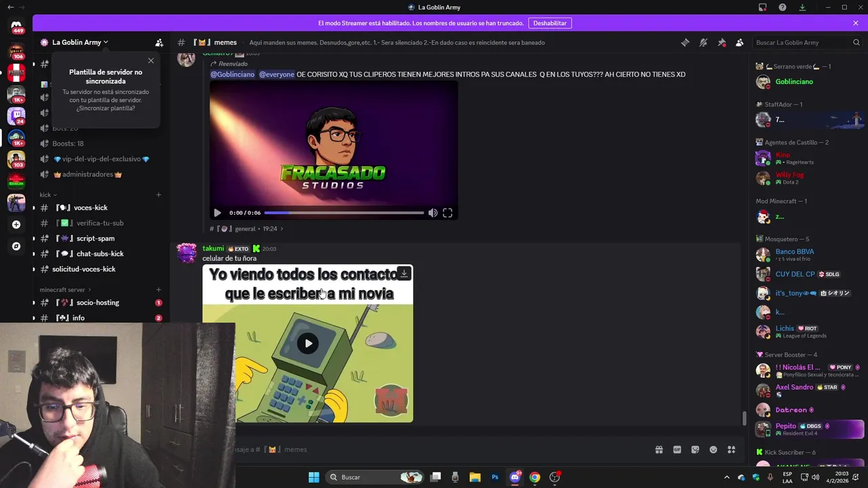This screenshot has height=488, width=868.
Task: Open the sticker picker
Action: (x=695, y=449)
